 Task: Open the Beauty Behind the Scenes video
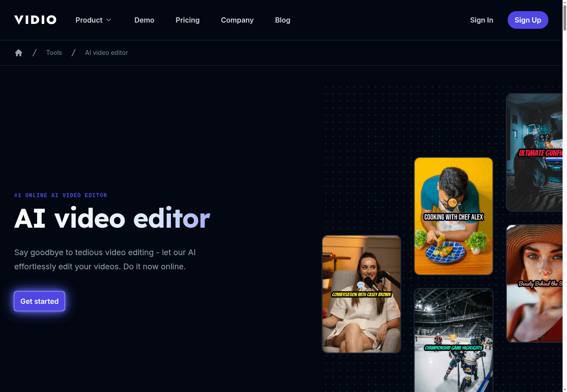click(539, 283)
